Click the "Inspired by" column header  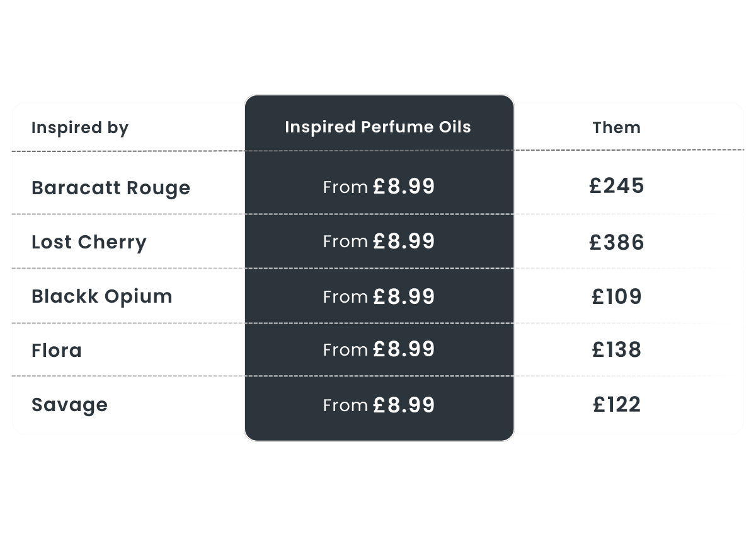point(80,128)
